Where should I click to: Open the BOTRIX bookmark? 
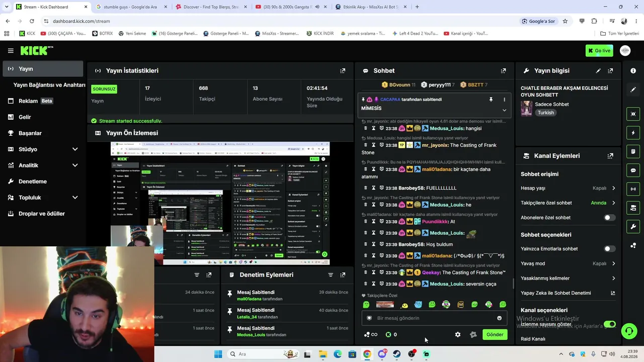(x=103, y=34)
